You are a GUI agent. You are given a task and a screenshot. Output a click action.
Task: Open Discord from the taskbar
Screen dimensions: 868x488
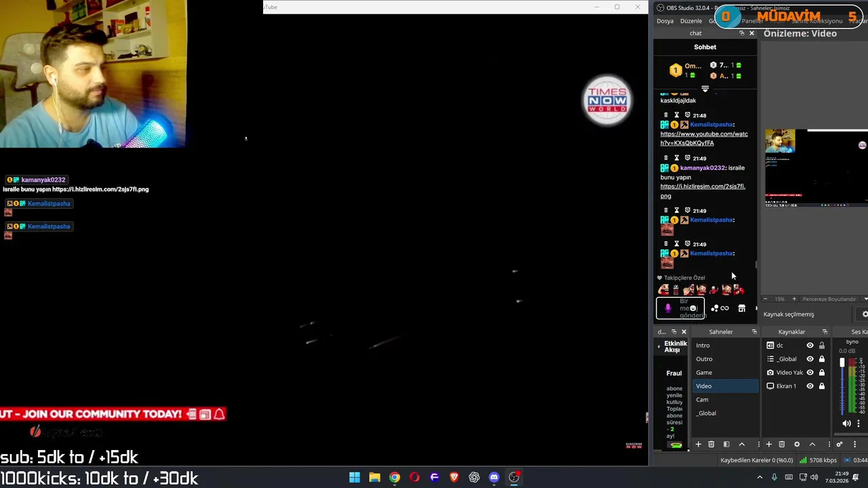coord(494,477)
